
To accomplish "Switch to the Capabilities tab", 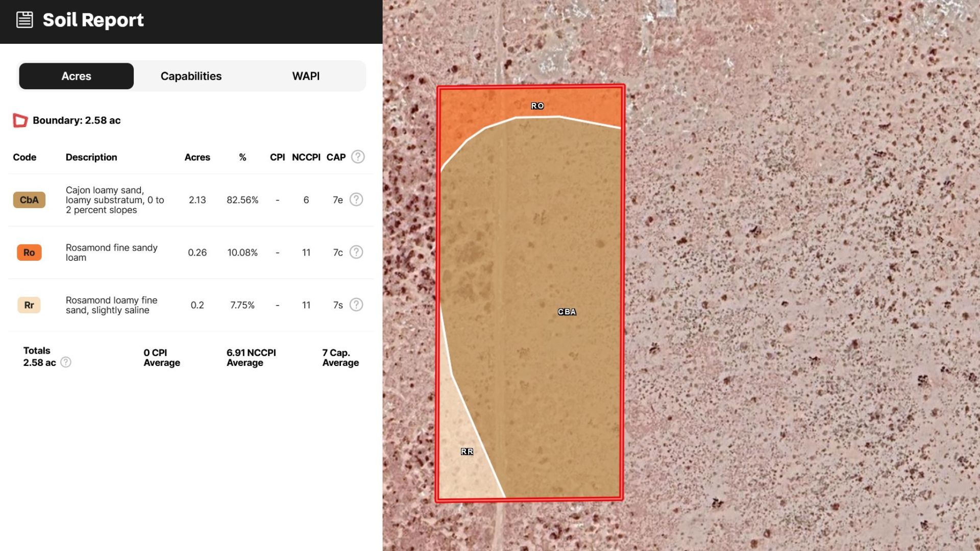I will click(x=191, y=76).
